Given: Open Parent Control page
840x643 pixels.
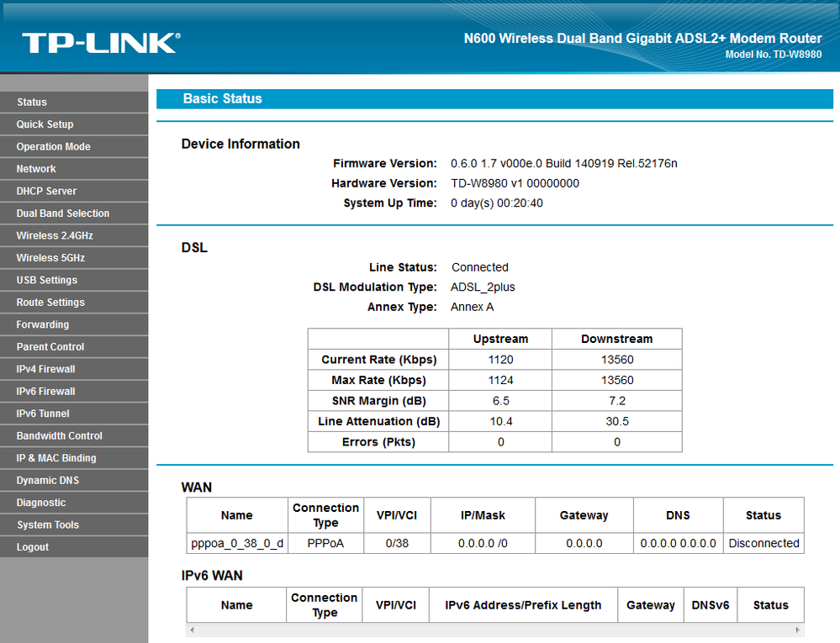Looking at the screenshot, I should (74, 347).
